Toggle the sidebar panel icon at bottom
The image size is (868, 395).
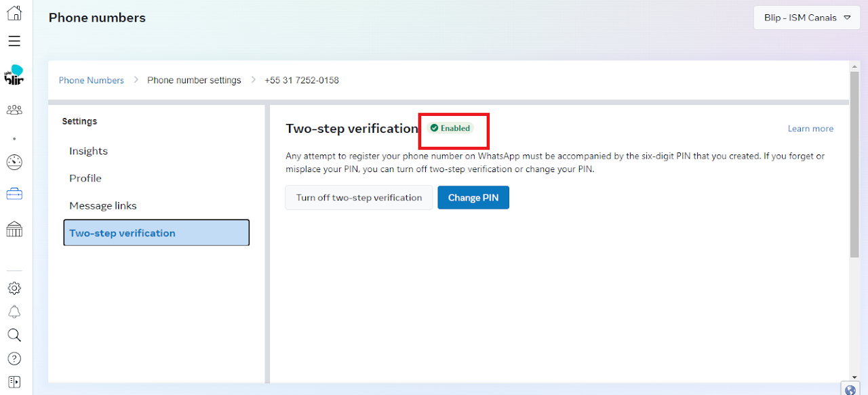[14, 382]
